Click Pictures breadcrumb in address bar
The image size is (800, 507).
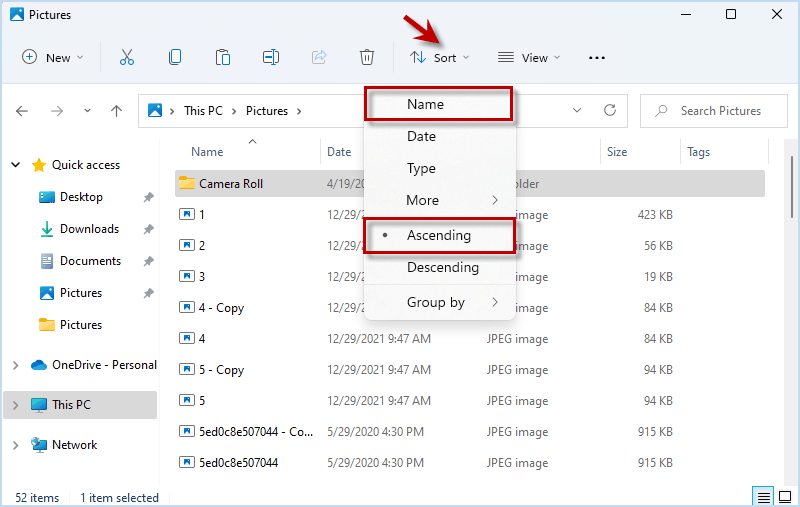(x=267, y=111)
